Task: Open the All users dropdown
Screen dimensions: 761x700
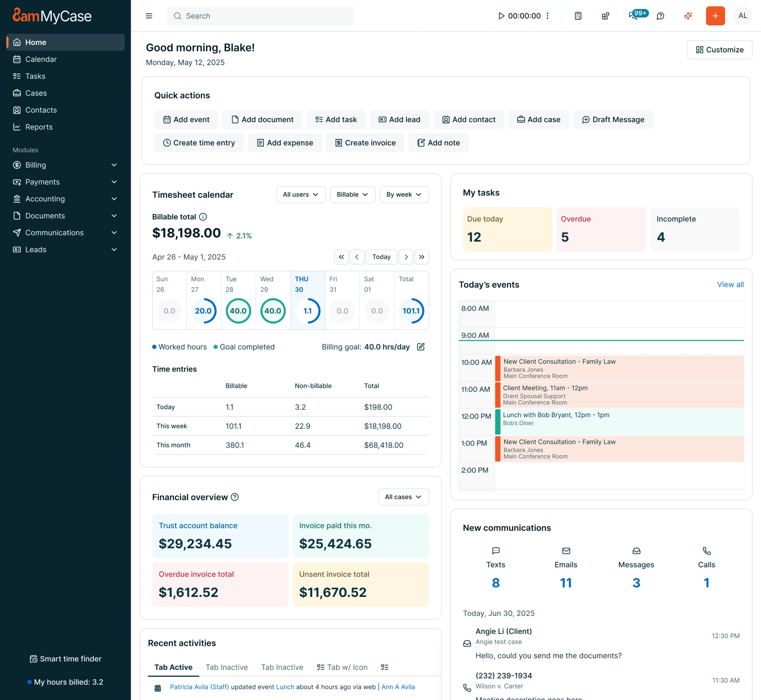Action: pyautogui.click(x=301, y=194)
